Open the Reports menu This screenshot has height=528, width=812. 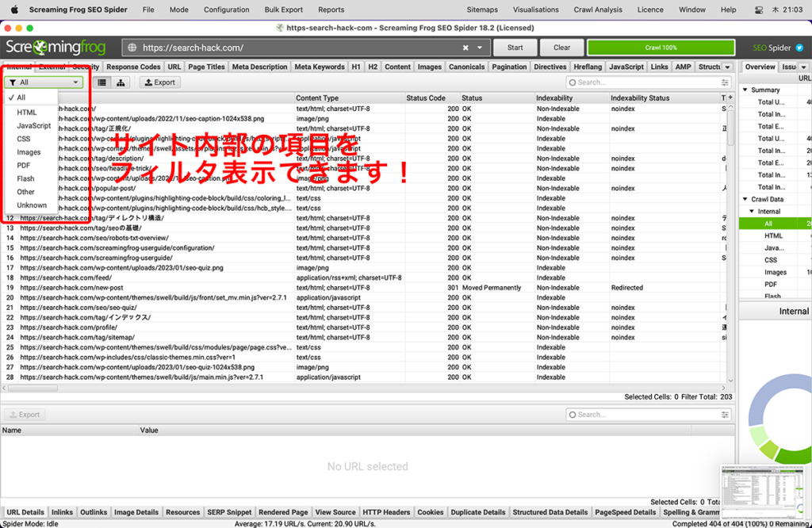[x=331, y=10]
